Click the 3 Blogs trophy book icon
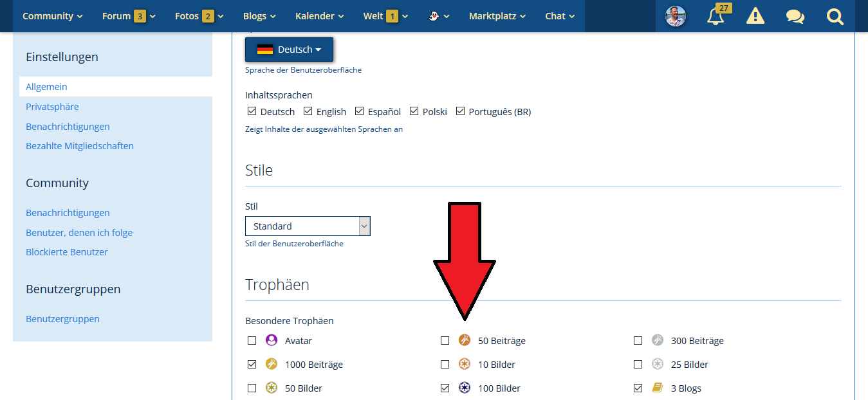 coord(657,388)
